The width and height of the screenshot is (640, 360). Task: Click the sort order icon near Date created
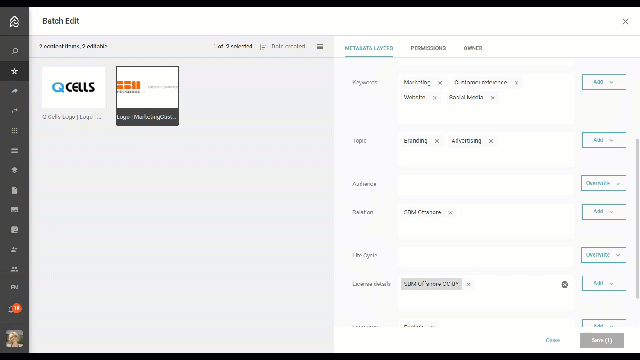click(262, 47)
